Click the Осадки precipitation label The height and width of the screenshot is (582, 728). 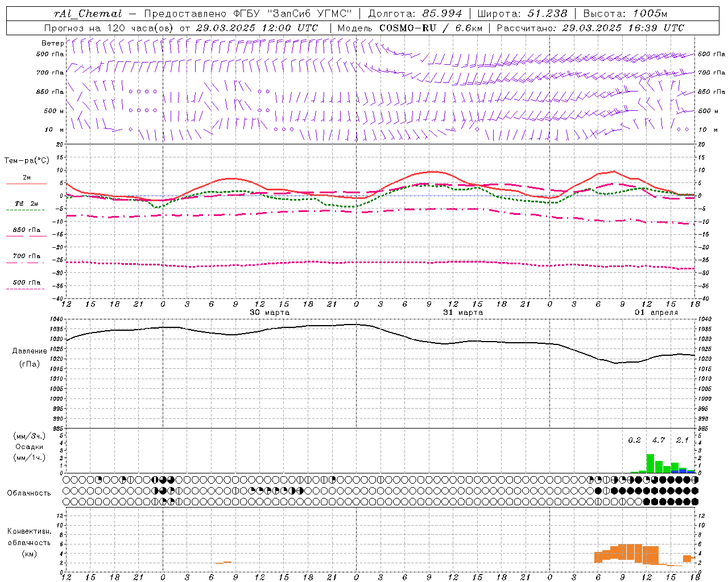pos(30,447)
